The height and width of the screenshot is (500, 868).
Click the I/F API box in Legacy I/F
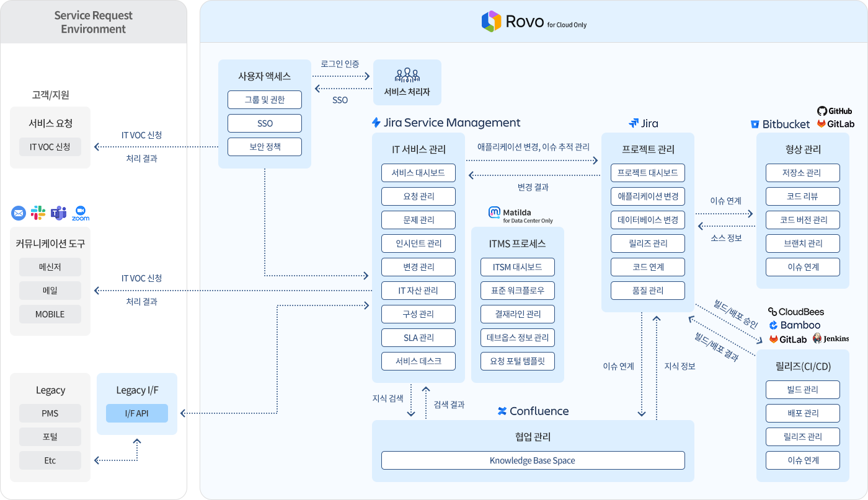(137, 413)
